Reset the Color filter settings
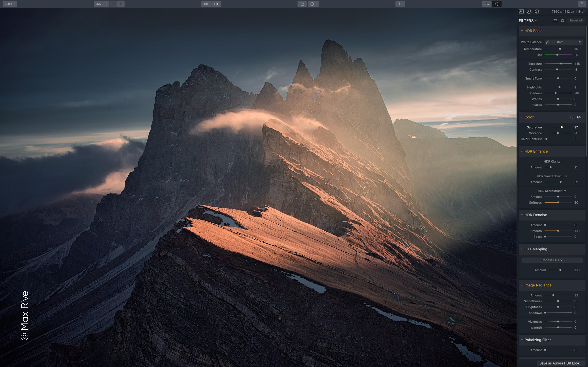Viewport: 588px width, 367px height. 571,117
